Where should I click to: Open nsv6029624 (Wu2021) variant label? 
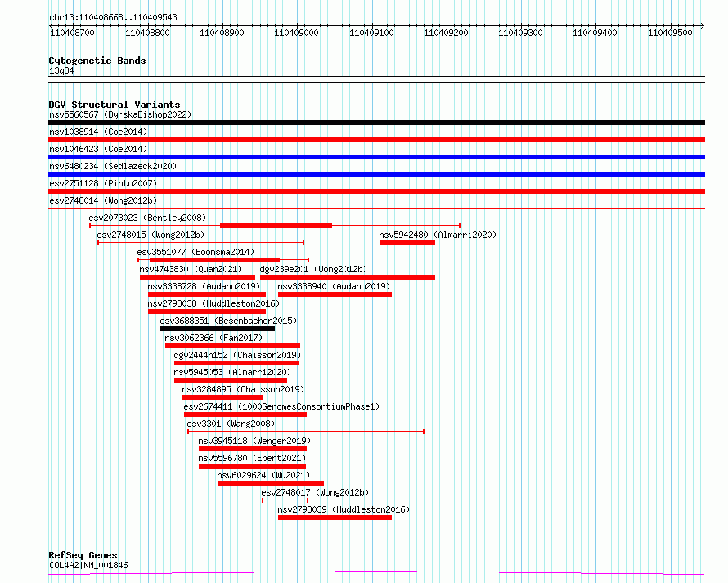pyautogui.click(x=263, y=475)
